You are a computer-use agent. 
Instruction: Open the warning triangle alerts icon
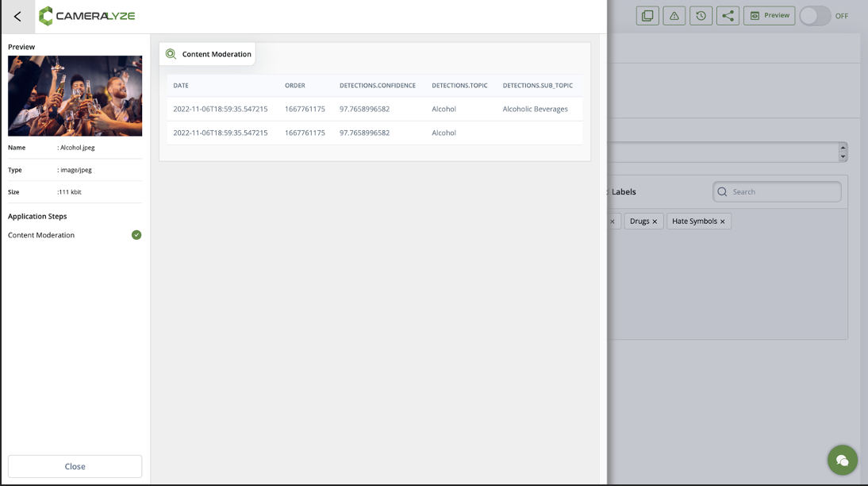(x=674, y=16)
